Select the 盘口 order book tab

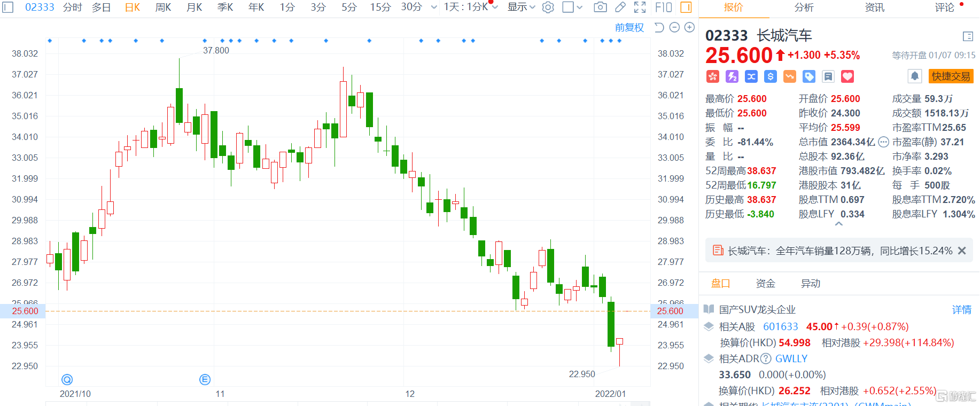720,284
